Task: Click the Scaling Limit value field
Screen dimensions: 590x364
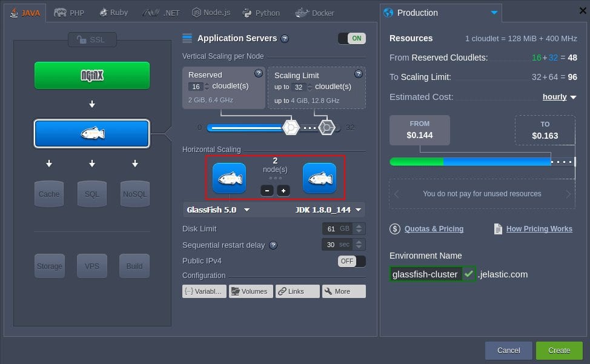Action: [x=299, y=87]
